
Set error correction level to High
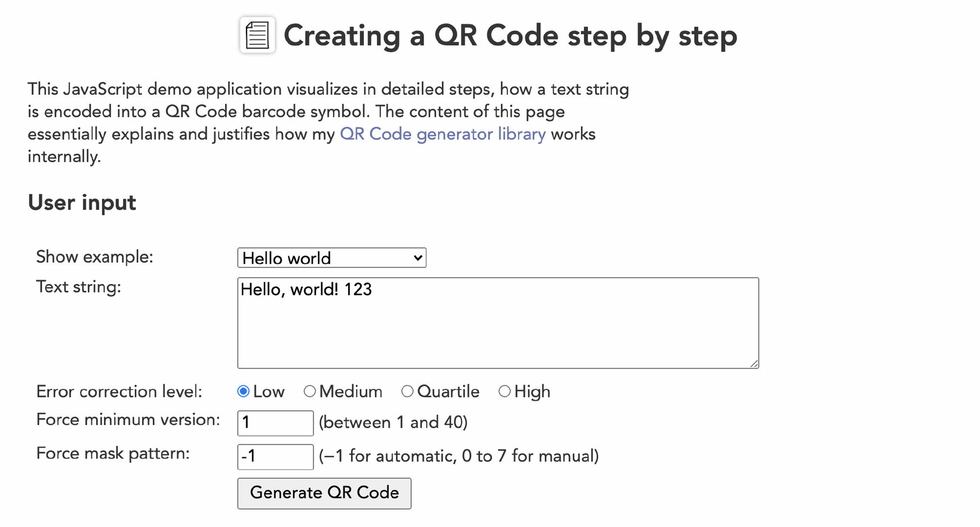[504, 391]
